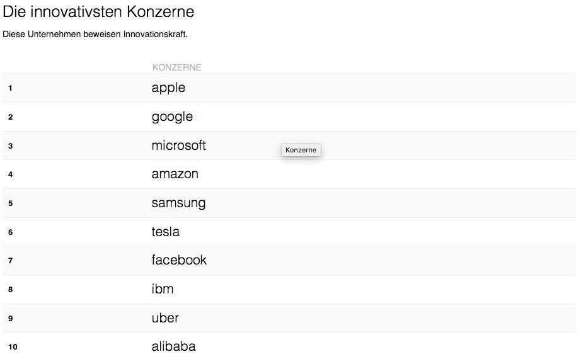Click the rank number 3 cell

click(x=9, y=147)
